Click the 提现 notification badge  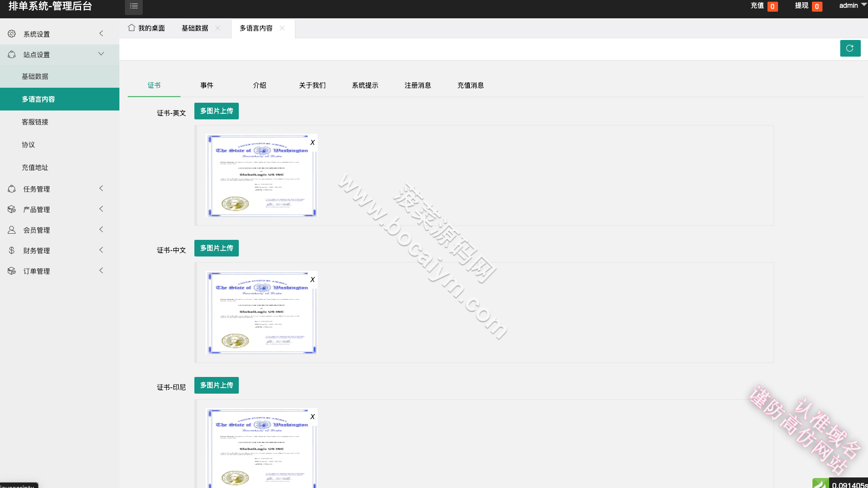click(817, 7)
